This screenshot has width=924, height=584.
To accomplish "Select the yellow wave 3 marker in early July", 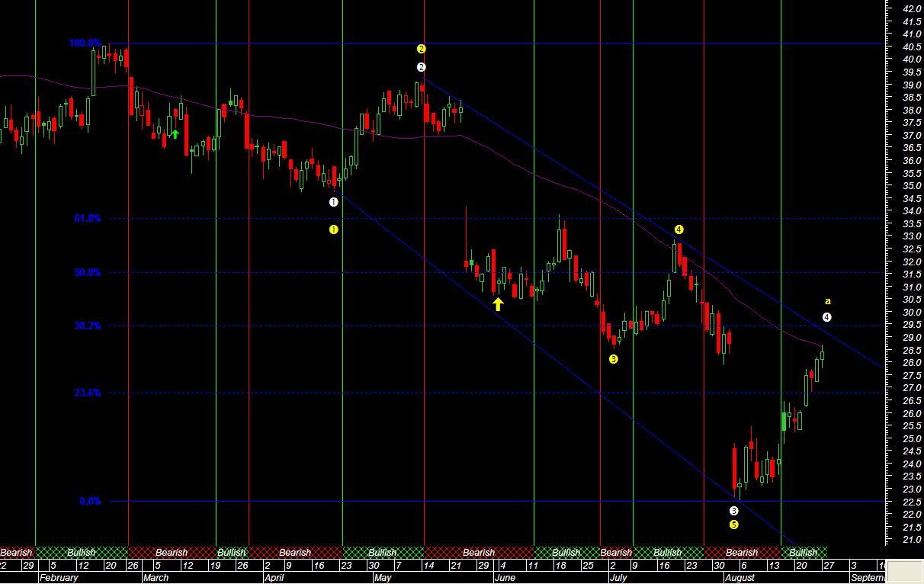I will click(614, 359).
